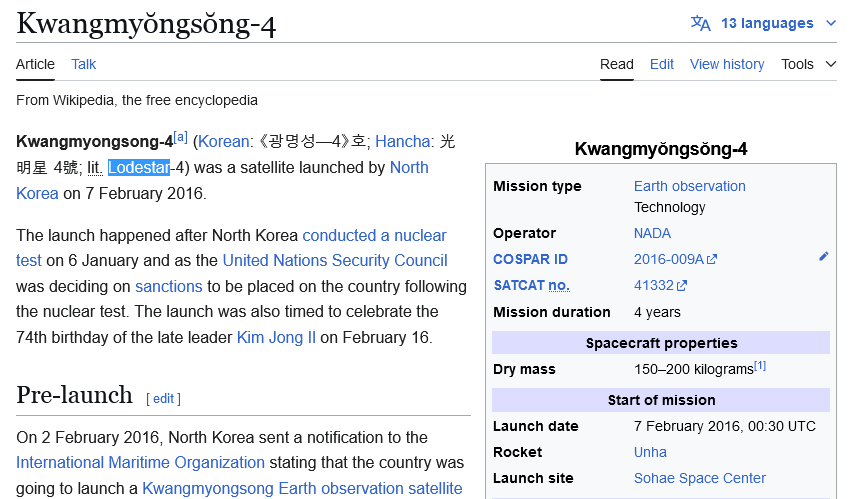Select the Read tab

pyautogui.click(x=617, y=64)
